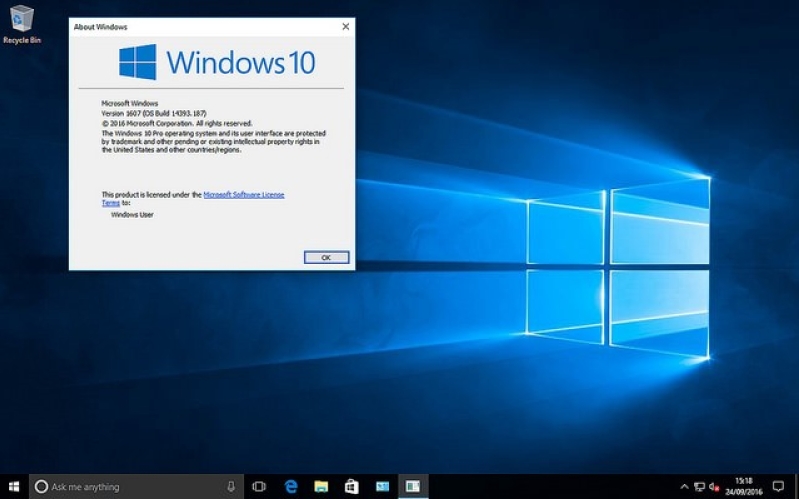The width and height of the screenshot is (799, 499).
Task: Open the taskbar app left of the active winver icon
Action: click(382, 487)
